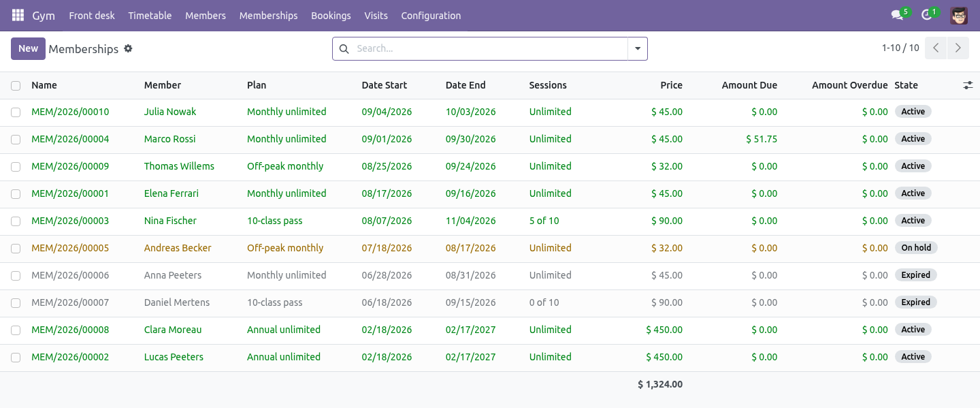
Task: Open the Timetable menu
Action: point(150,15)
